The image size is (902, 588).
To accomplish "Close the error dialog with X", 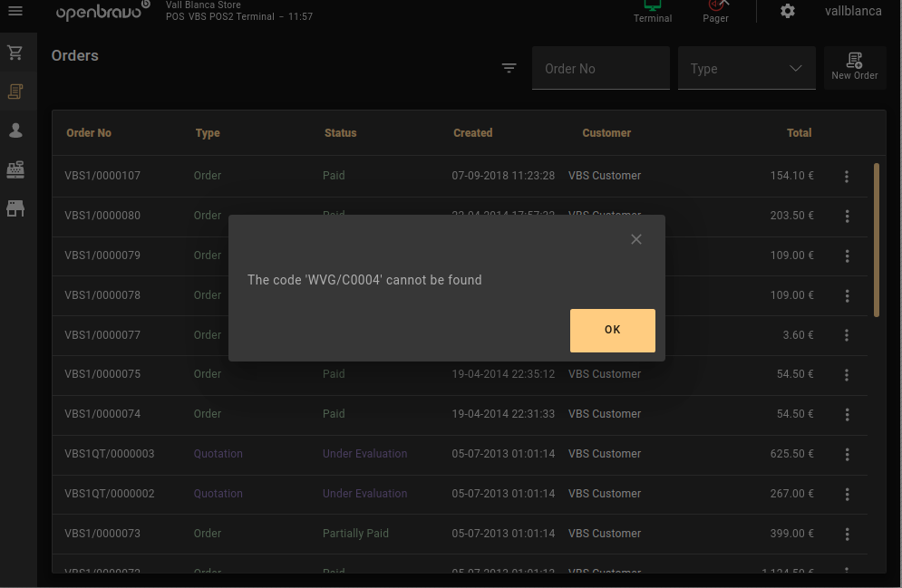I will pyautogui.click(x=636, y=239).
